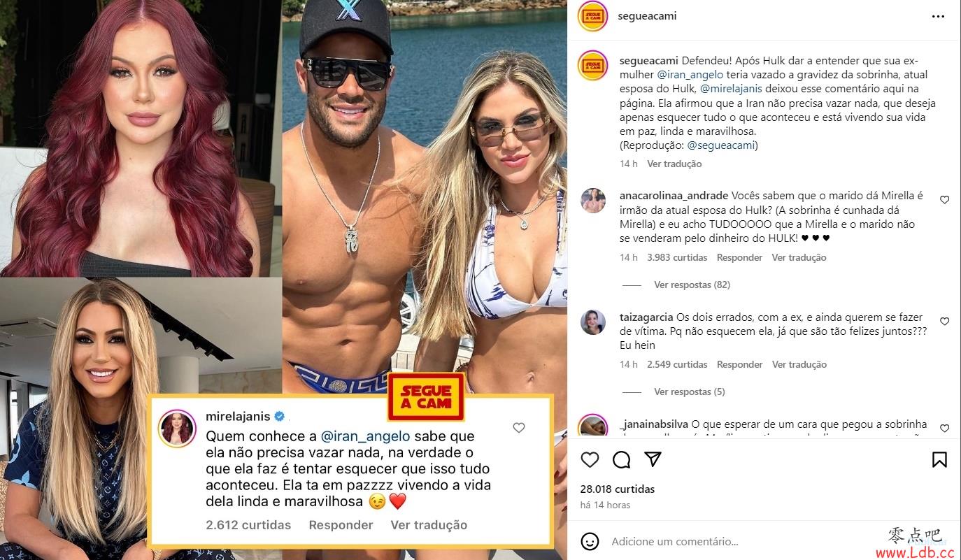Like taizagarcia's comment with heart
Image resolution: width=961 pixels, height=560 pixels.
pyautogui.click(x=944, y=322)
